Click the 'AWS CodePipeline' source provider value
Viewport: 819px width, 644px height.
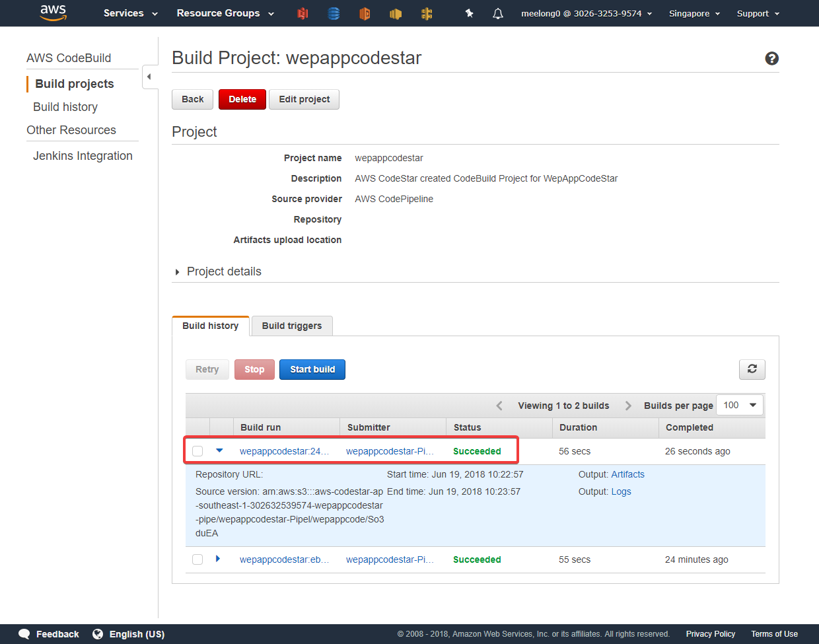[x=394, y=199]
